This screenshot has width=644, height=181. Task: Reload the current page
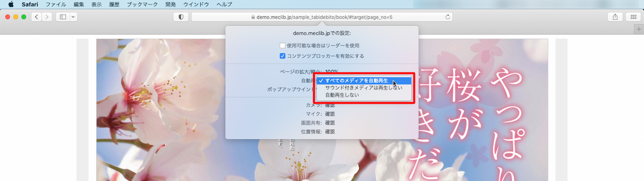click(447, 17)
